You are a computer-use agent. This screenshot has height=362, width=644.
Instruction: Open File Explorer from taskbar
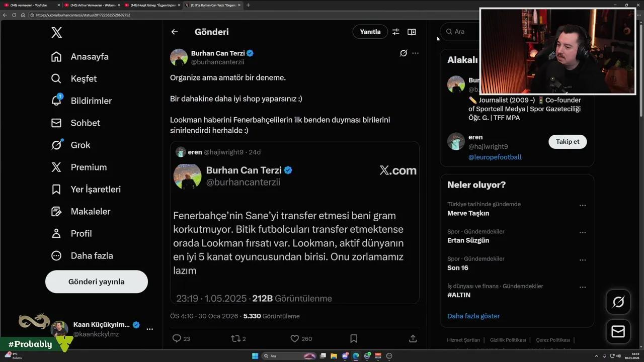334,356
